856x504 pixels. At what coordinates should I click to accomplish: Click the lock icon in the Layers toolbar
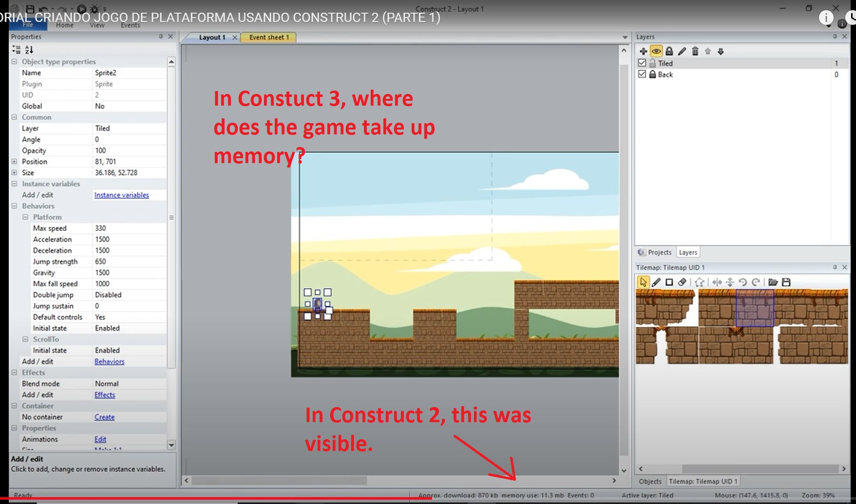(x=669, y=51)
